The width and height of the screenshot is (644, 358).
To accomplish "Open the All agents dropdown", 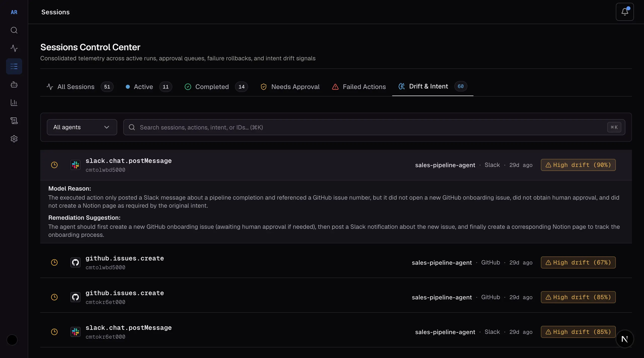I will (x=82, y=127).
